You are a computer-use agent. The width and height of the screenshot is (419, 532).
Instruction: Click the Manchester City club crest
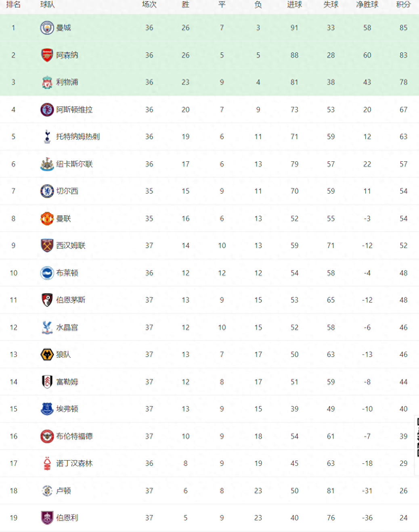pos(47,28)
